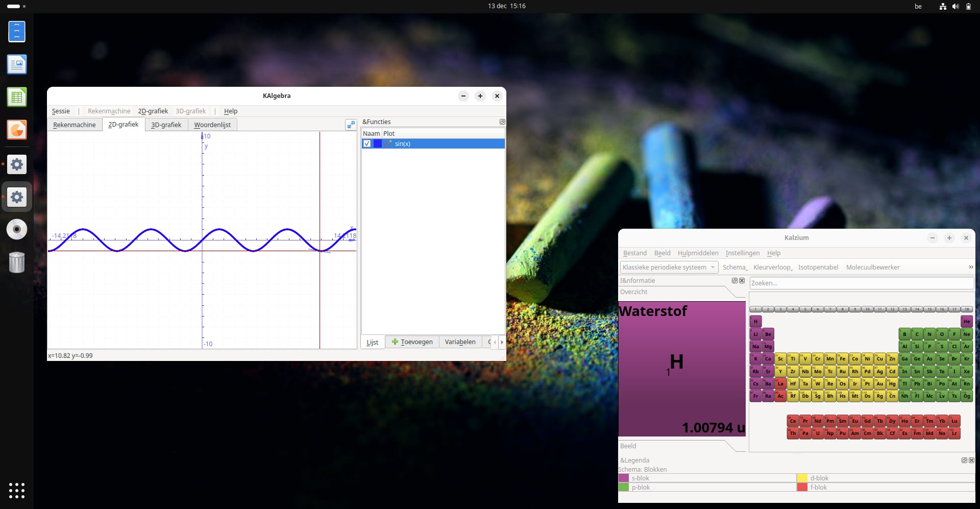The image size is (980, 509).
Task: Open LibreOffice Calc from the dock
Action: pyautogui.click(x=17, y=97)
